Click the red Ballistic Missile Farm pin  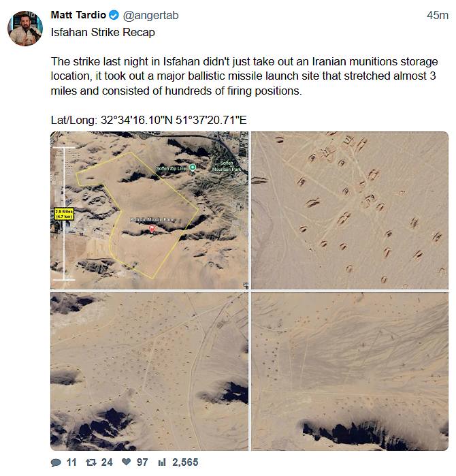point(152,229)
